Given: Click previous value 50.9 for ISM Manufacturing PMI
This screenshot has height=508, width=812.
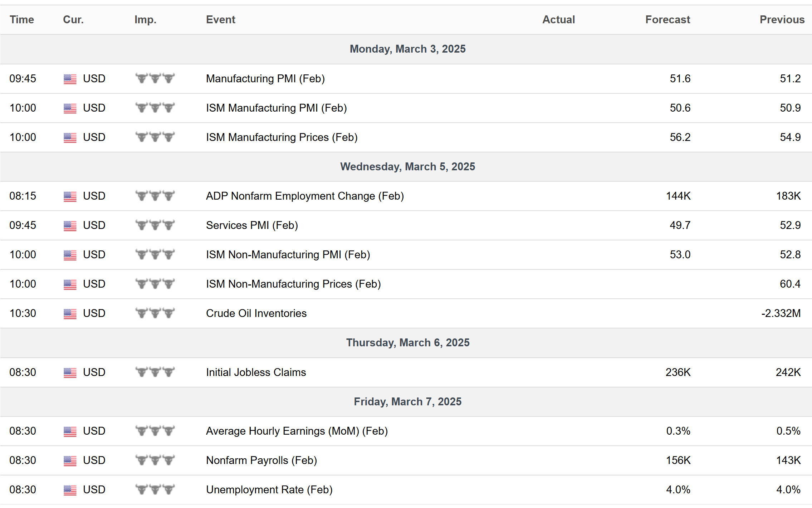Looking at the screenshot, I should pyautogui.click(x=790, y=108).
